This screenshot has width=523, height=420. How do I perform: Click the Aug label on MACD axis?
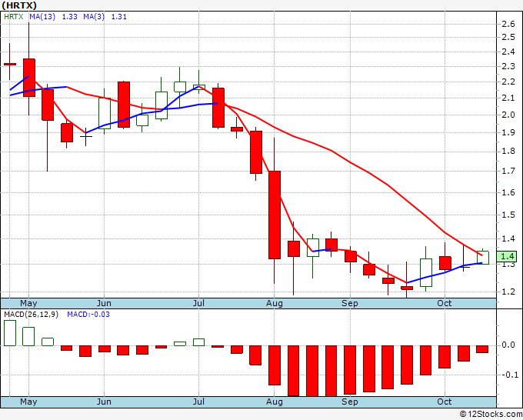tap(274, 402)
